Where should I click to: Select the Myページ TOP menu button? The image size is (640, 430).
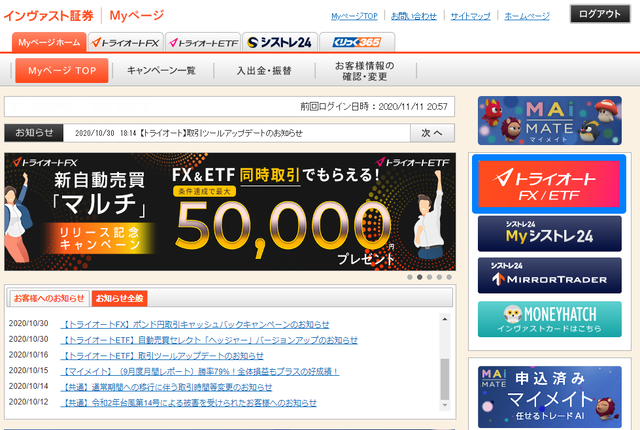(x=62, y=71)
